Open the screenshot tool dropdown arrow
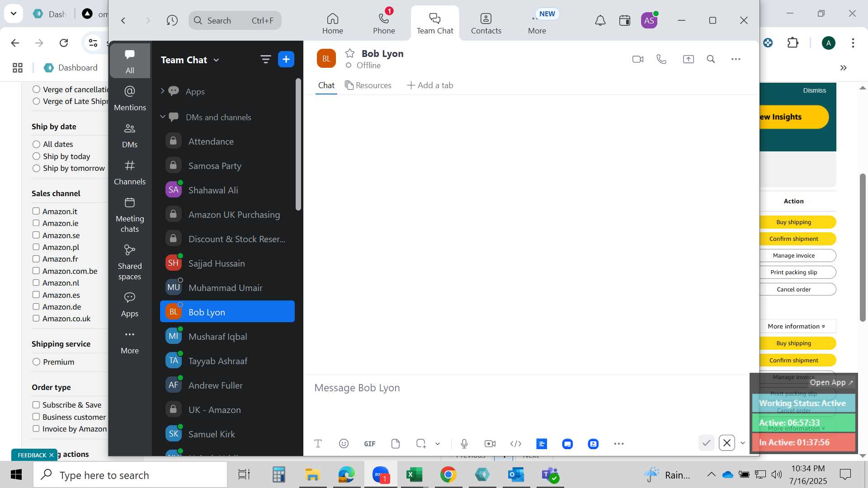Image resolution: width=868 pixels, height=488 pixels. click(438, 444)
